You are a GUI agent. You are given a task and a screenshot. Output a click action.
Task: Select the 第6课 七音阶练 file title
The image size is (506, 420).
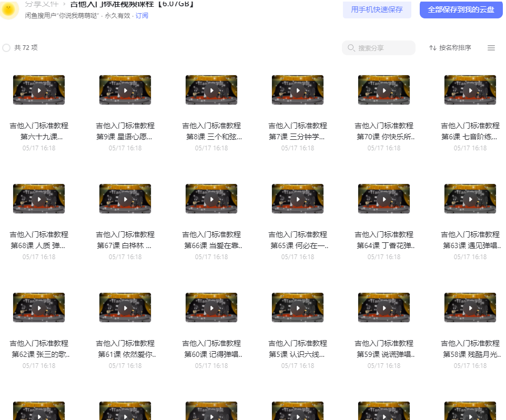click(x=470, y=131)
